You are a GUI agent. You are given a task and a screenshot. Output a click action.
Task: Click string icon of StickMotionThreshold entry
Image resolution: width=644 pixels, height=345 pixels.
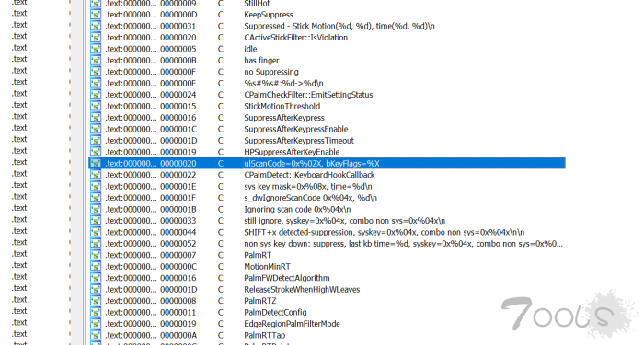pyautogui.click(x=96, y=106)
